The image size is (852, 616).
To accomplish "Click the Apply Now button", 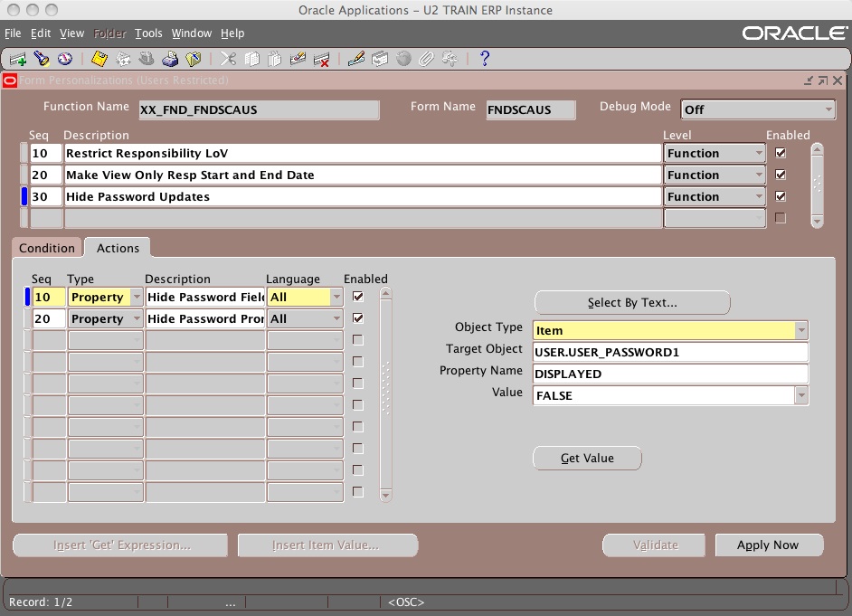I will (x=769, y=545).
